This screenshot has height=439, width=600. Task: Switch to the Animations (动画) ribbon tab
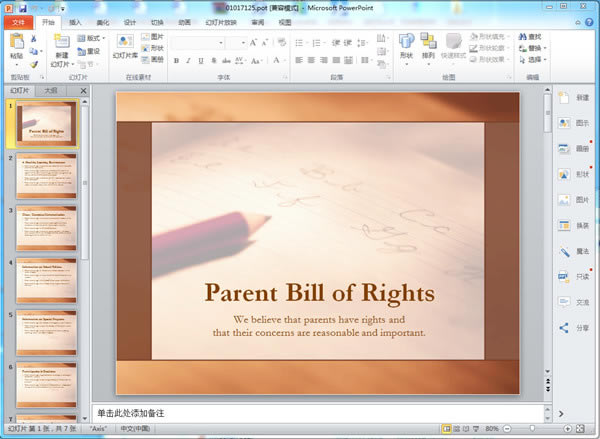tap(184, 23)
